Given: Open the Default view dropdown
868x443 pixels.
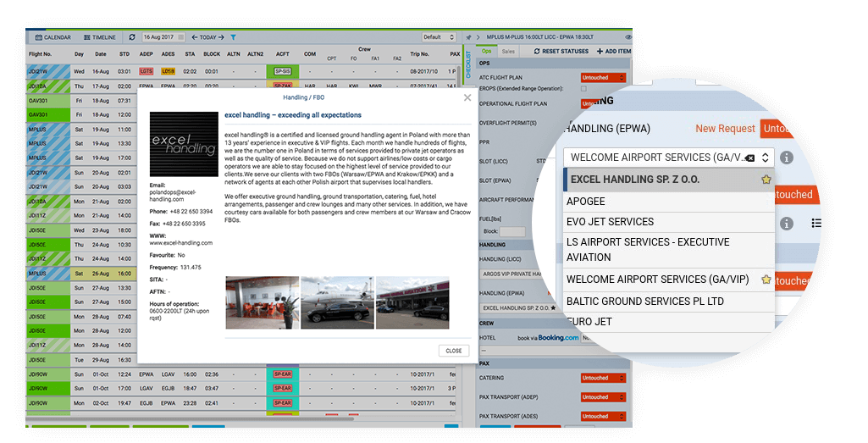Looking at the screenshot, I should tap(439, 37).
